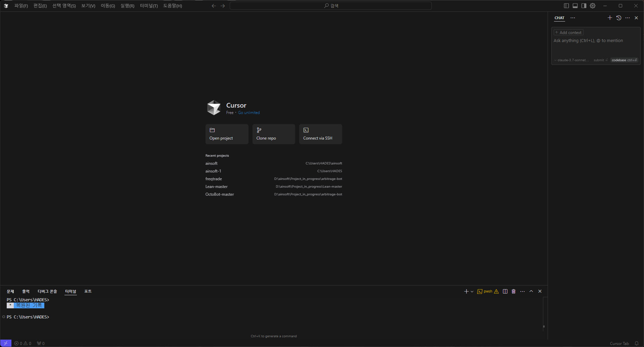The height and width of the screenshot is (347, 644).
Task: Click the codebase ctrl+enter button
Action: tap(624, 60)
